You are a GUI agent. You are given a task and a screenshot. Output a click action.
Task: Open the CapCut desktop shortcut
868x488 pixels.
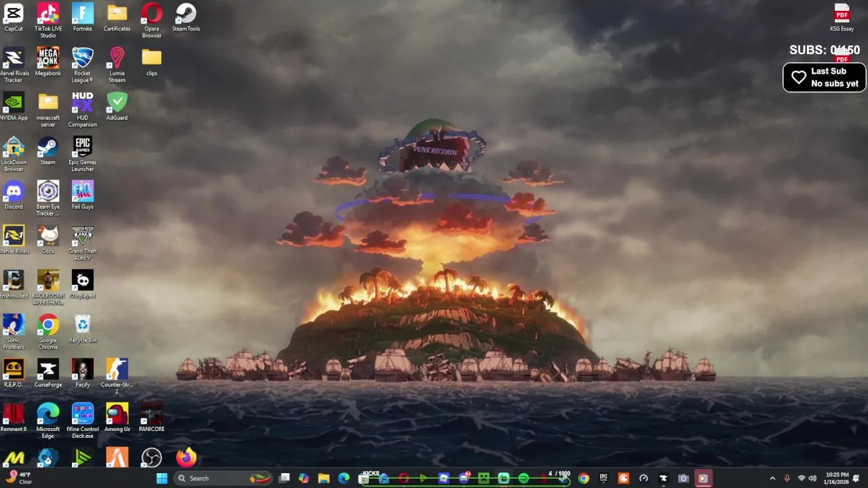tap(14, 18)
